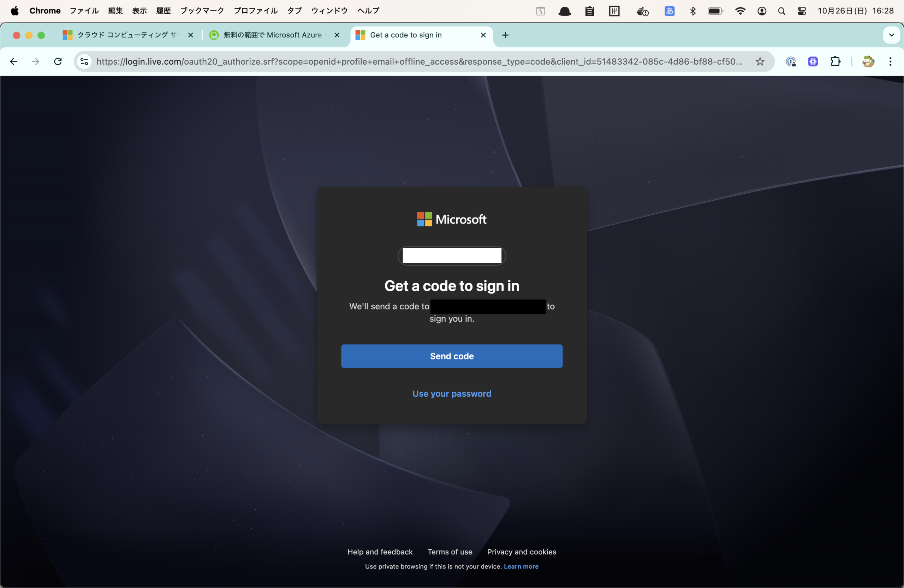The height and width of the screenshot is (588, 904).
Task: Click the Learn more link
Action: [x=521, y=566]
